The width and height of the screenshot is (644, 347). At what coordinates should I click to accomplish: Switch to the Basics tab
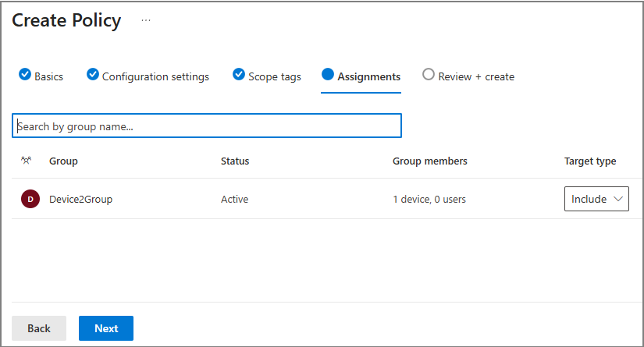(x=48, y=76)
